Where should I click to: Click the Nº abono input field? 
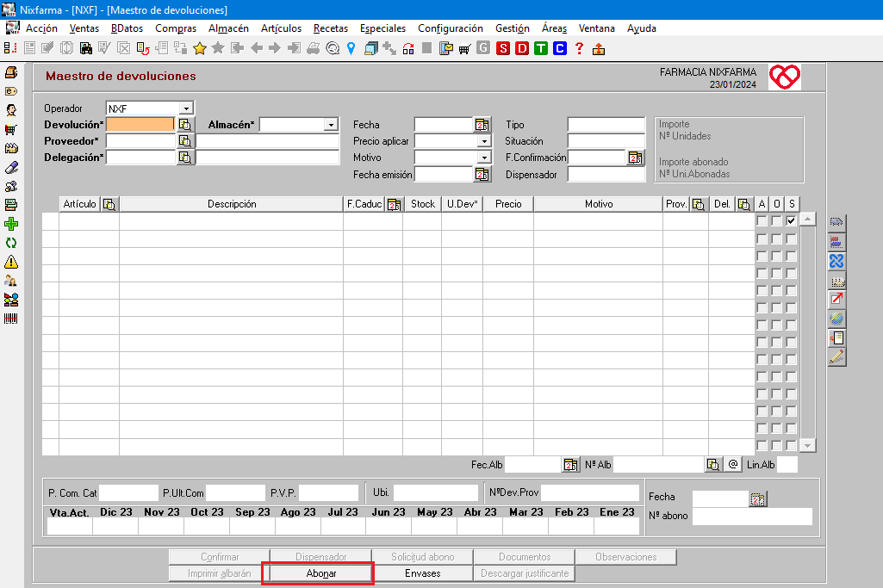[752, 516]
